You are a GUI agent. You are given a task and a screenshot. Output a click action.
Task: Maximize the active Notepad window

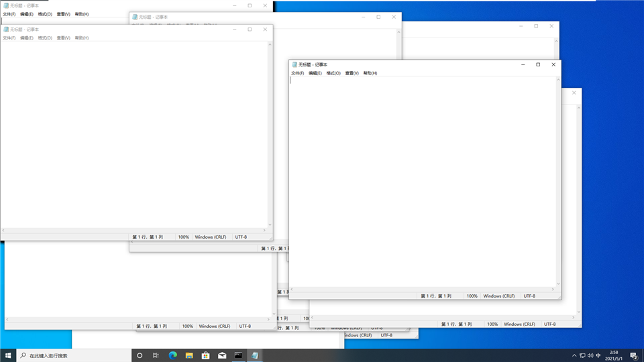click(x=538, y=64)
